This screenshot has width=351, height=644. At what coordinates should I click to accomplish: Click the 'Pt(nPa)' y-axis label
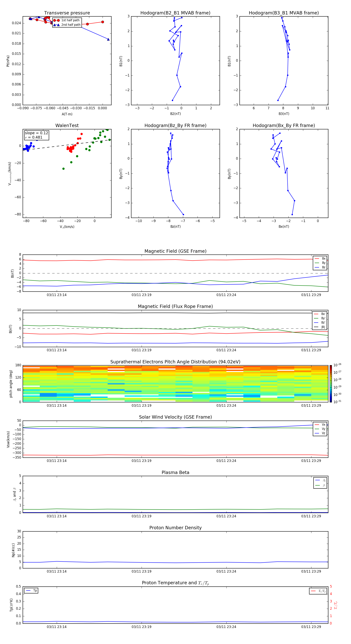pos(8,61)
